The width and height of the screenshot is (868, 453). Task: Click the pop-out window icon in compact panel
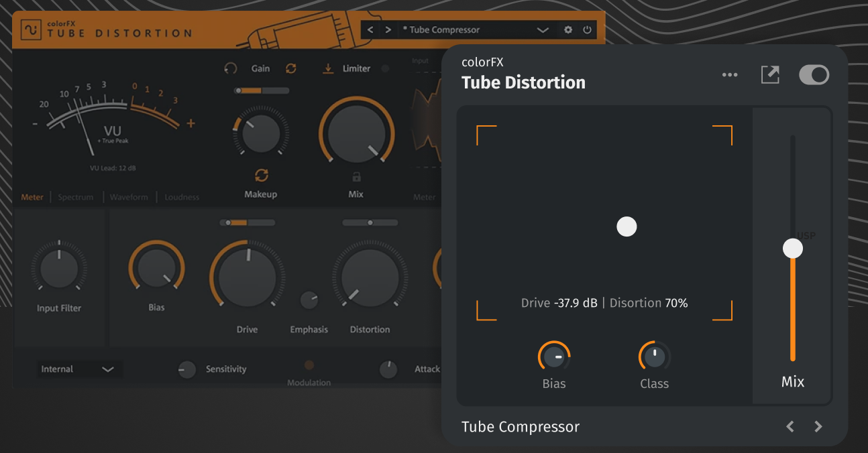click(x=770, y=75)
